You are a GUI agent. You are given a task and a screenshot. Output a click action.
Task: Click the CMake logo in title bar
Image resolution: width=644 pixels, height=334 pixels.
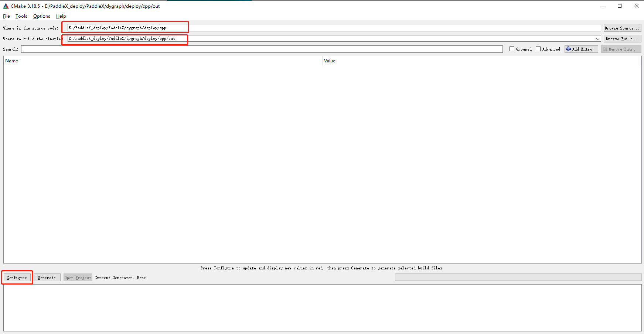click(x=6, y=6)
